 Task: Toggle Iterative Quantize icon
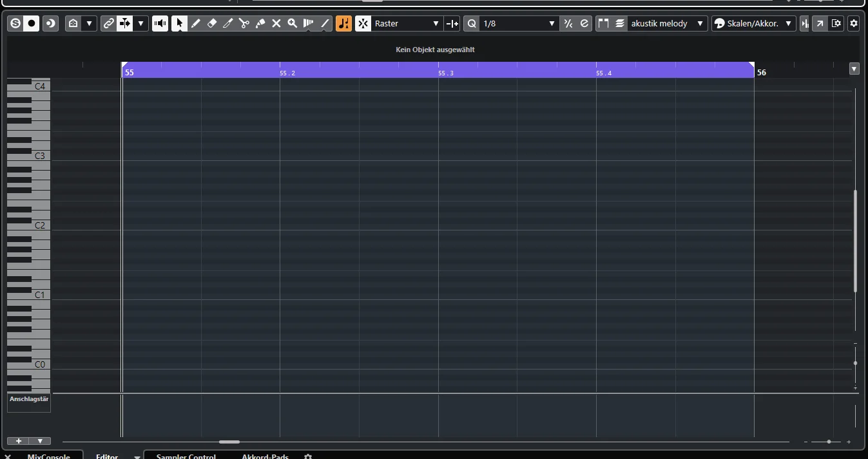tap(568, 24)
